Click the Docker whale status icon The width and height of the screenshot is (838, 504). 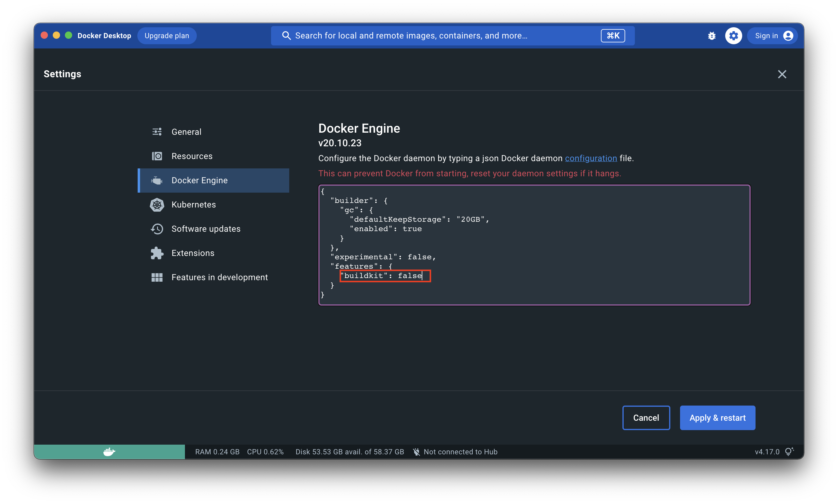click(x=109, y=452)
